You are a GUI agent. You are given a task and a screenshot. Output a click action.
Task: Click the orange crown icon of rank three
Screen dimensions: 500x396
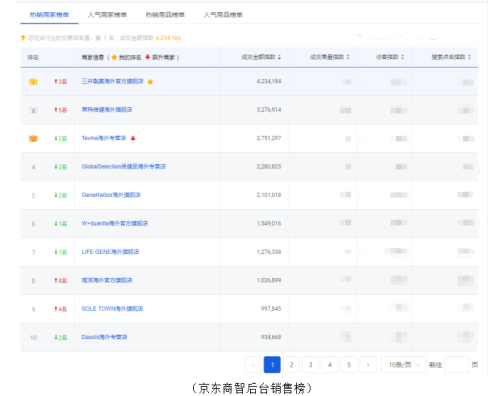[x=33, y=138]
